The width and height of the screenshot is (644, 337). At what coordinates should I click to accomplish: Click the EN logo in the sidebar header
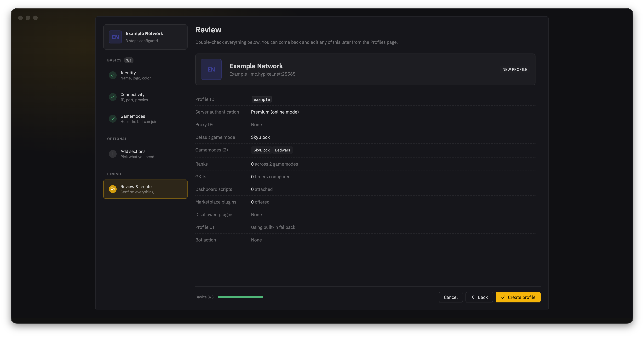(115, 37)
